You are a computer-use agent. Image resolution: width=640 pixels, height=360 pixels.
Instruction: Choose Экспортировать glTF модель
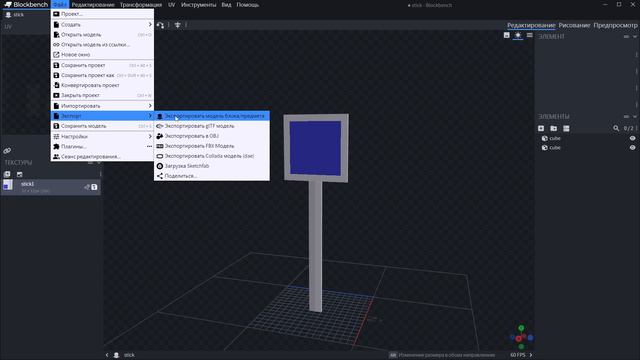click(212, 126)
